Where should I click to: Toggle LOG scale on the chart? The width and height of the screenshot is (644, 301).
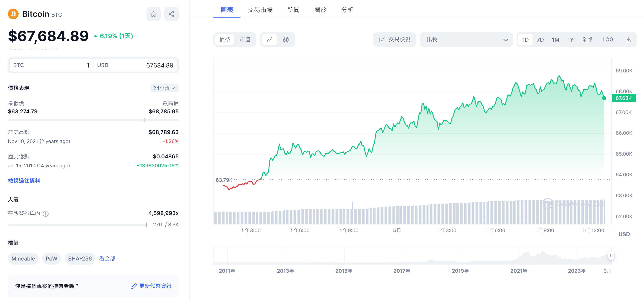(x=608, y=40)
